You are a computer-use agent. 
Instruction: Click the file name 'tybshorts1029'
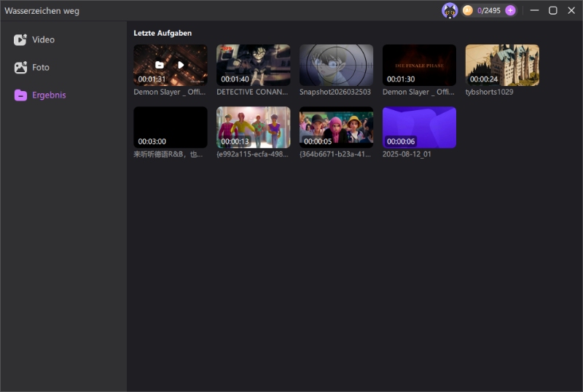pos(489,92)
